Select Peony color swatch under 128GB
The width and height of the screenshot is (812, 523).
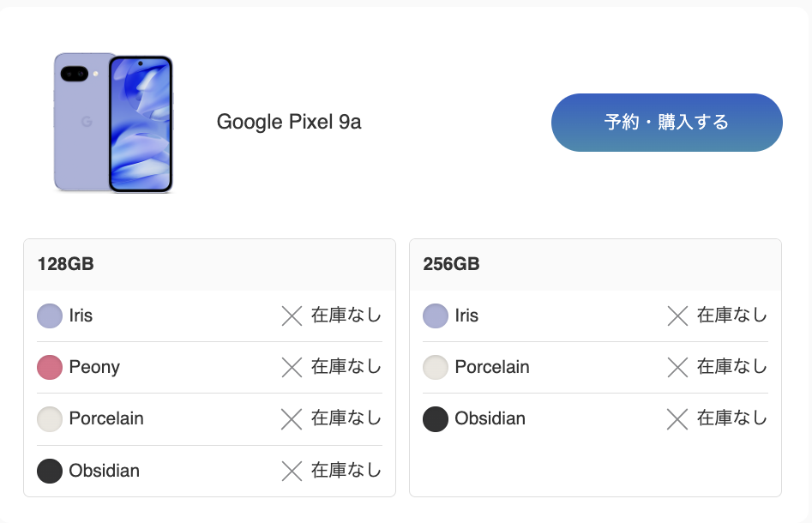(x=50, y=368)
